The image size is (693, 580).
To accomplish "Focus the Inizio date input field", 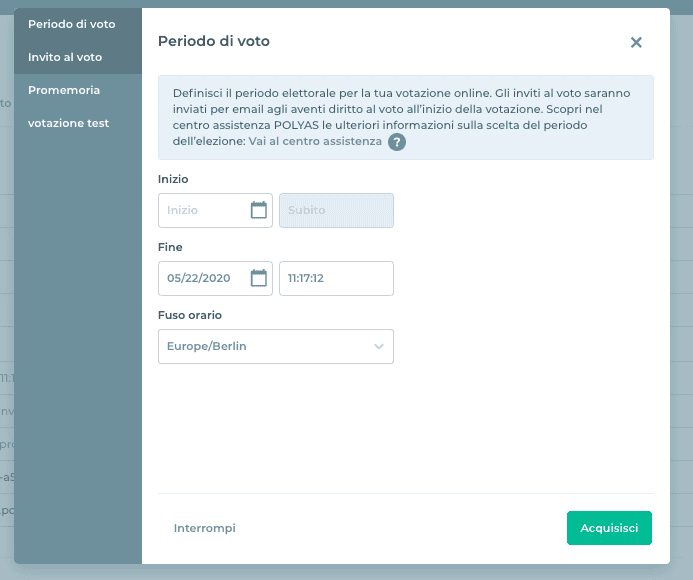I will 203,210.
